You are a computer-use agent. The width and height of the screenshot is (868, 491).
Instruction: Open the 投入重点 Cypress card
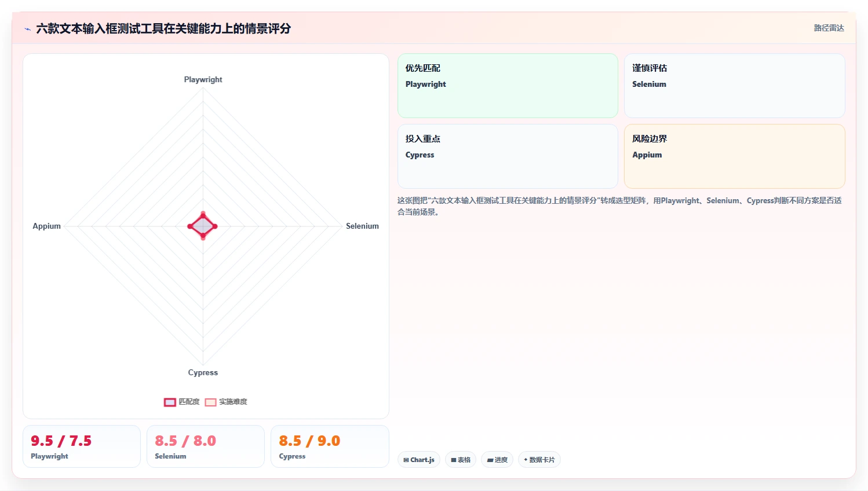508,156
